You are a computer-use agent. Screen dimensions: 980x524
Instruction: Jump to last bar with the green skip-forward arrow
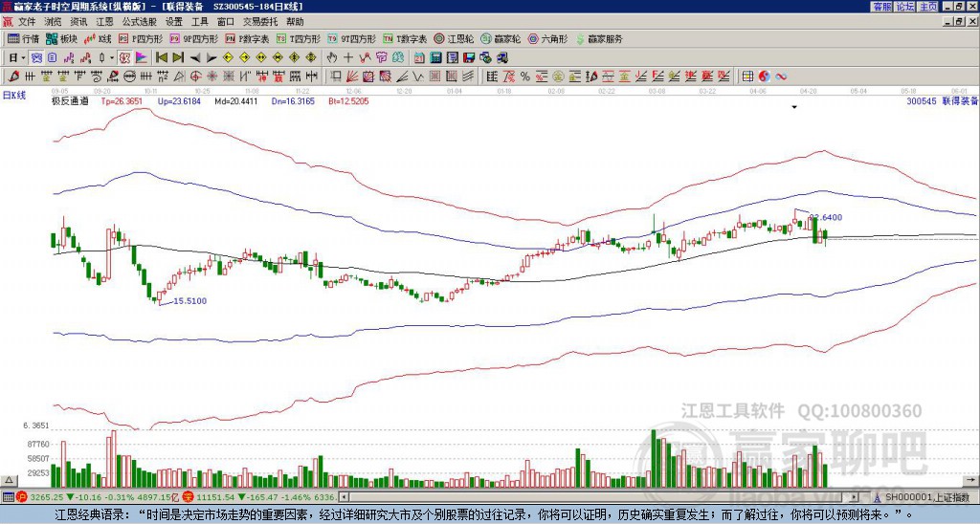[178, 57]
